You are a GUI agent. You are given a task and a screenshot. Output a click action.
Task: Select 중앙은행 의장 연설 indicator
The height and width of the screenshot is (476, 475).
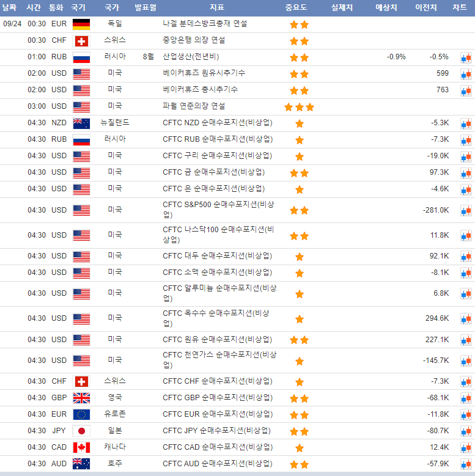pyautogui.click(x=194, y=40)
